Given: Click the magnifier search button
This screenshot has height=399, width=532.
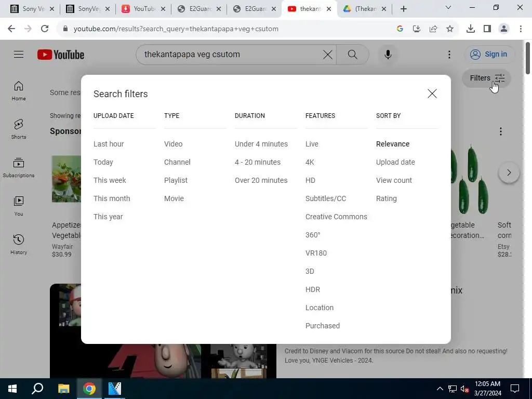Looking at the screenshot, I should pyautogui.click(x=353, y=54).
